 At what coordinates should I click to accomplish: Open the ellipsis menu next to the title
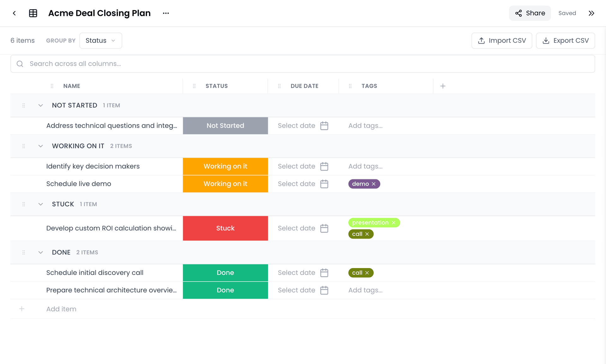(x=166, y=13)
